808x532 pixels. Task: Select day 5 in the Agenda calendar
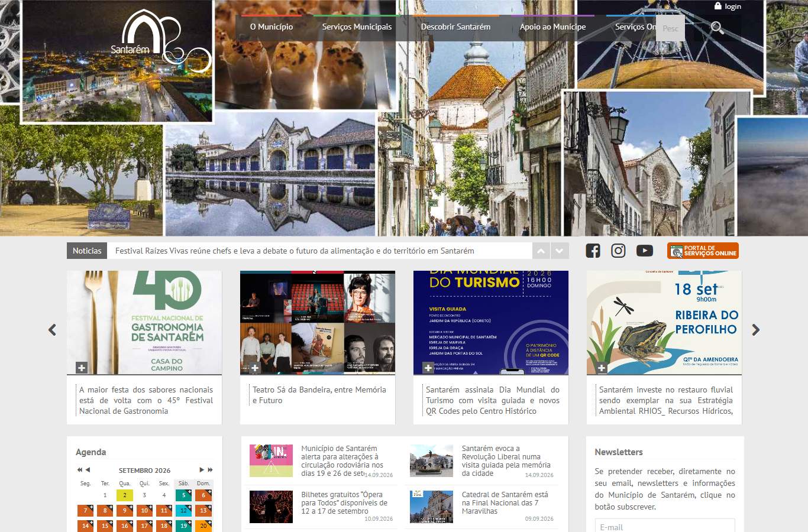tap(183, 495)
